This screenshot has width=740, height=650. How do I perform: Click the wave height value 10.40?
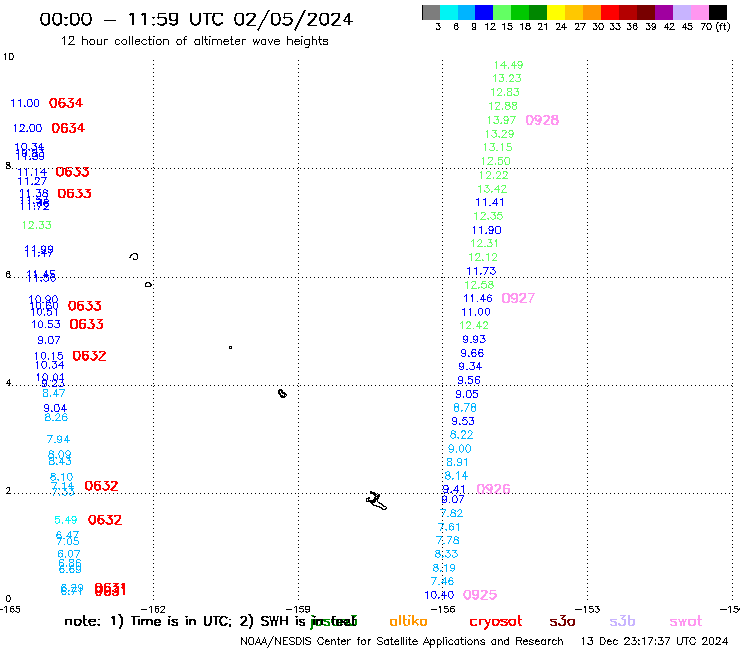[439, 595]
